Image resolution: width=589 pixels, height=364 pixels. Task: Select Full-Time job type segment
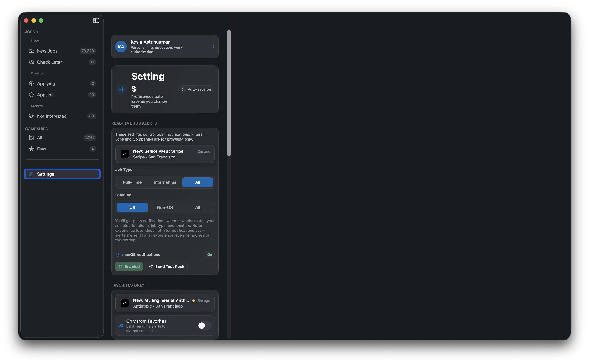pos(132,182)
